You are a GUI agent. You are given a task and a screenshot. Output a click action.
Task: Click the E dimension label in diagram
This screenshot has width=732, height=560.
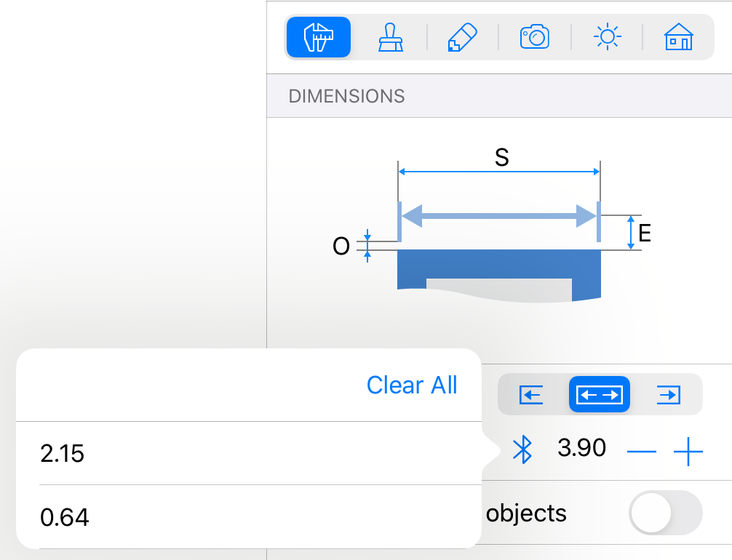tap(644, 233)
